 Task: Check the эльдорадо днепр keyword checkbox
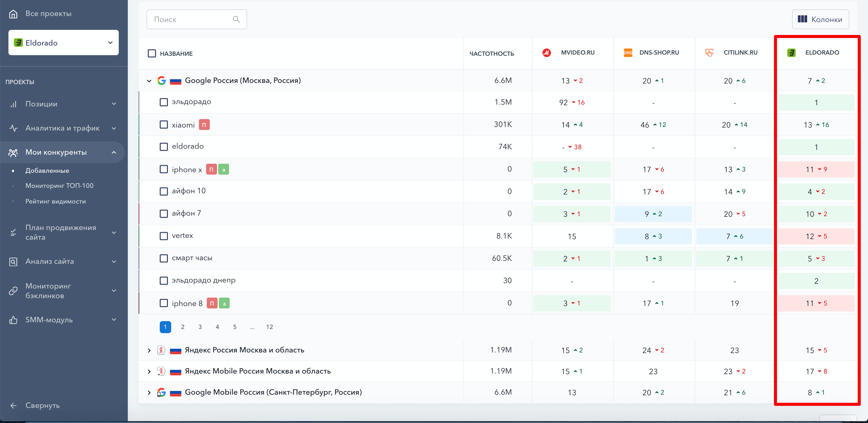click(x=163, y=280)
